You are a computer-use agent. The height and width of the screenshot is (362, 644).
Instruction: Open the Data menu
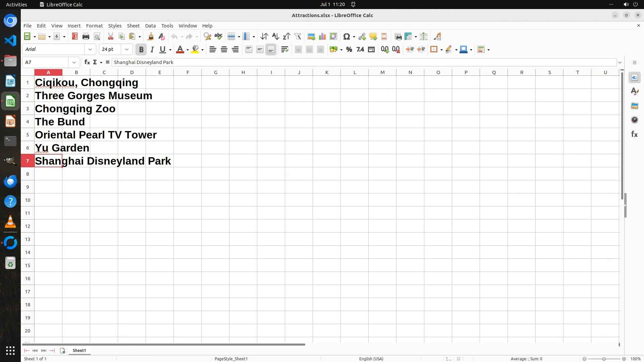[x=150, y=25]
